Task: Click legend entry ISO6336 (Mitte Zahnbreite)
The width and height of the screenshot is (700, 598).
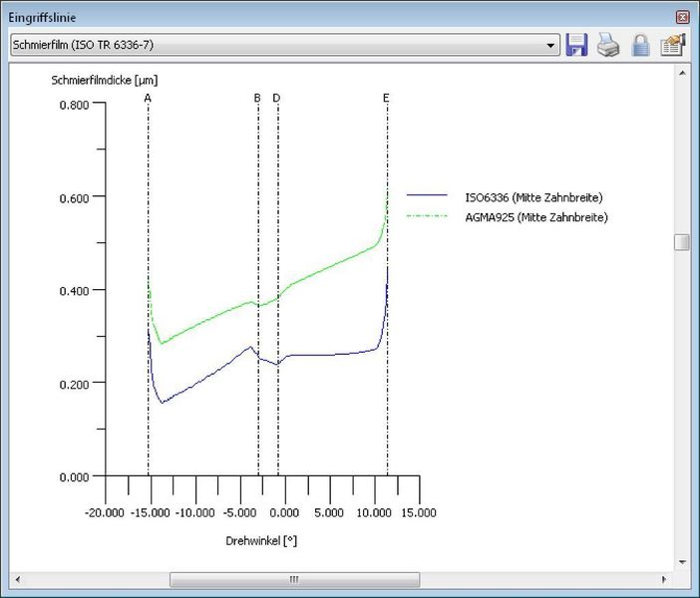Action: pos(533,197)
